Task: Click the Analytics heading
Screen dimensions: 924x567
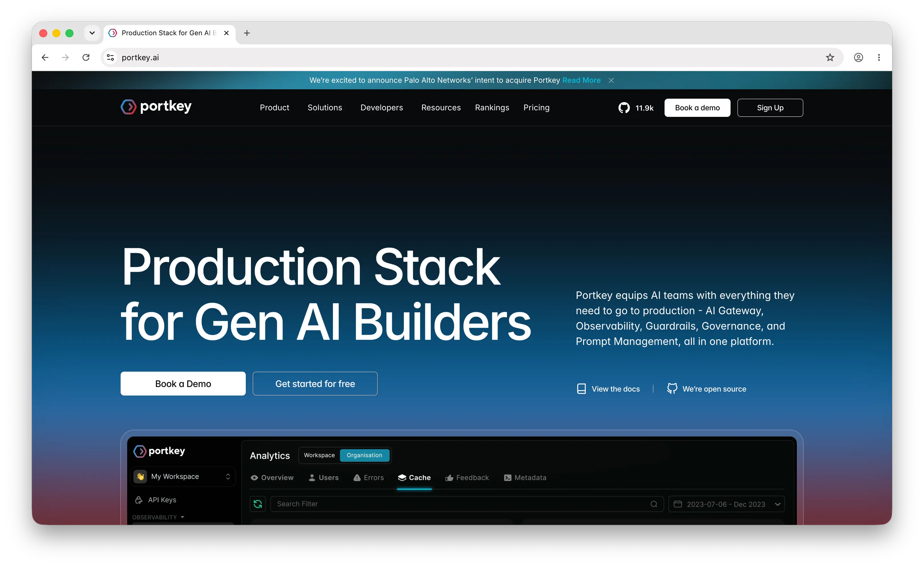Action: click(270, 456)
